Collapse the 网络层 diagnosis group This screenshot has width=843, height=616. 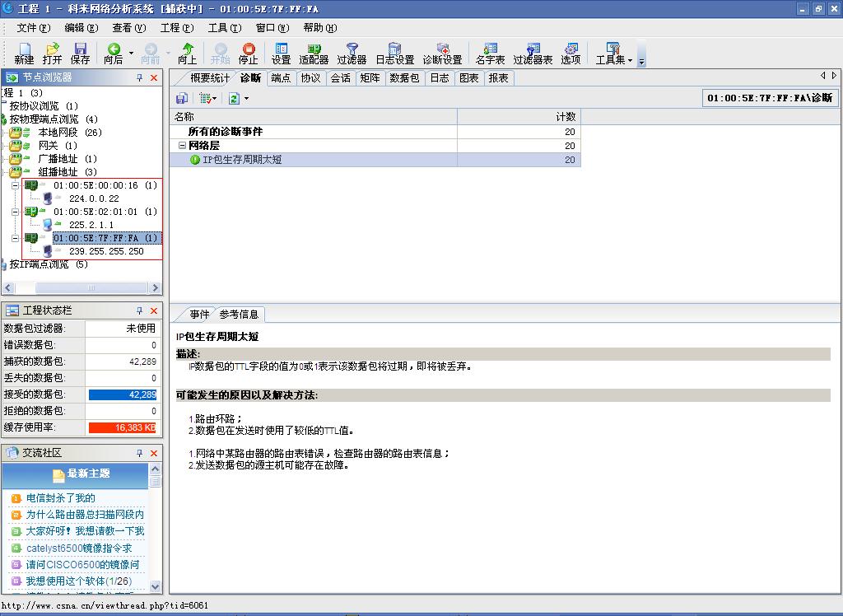click(182, 146)
